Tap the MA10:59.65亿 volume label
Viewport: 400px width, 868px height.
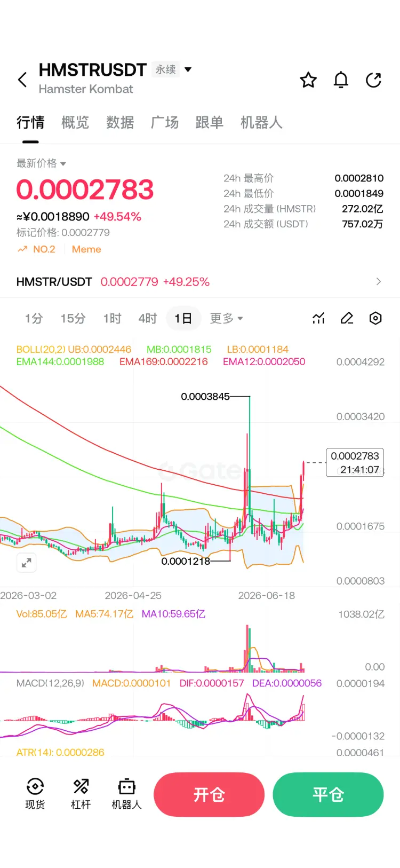point(173,614)
